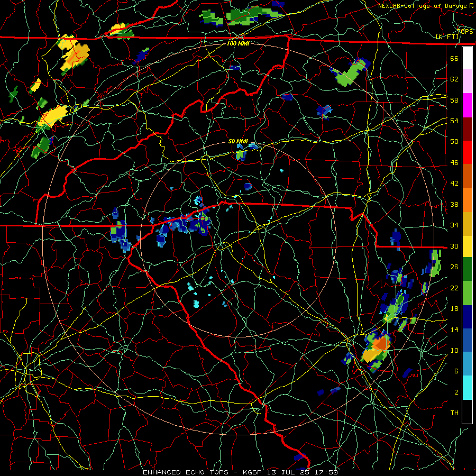Screen dimensions: 476x476
Task: Click the cyan legend swatch
Action: pyautogui.click(x=467, y=388)
